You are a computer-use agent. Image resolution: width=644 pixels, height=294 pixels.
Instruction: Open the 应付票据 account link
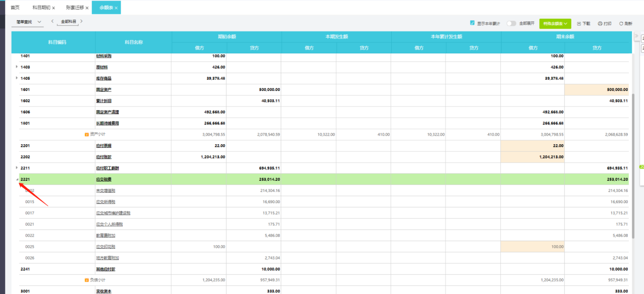point(104,145)
